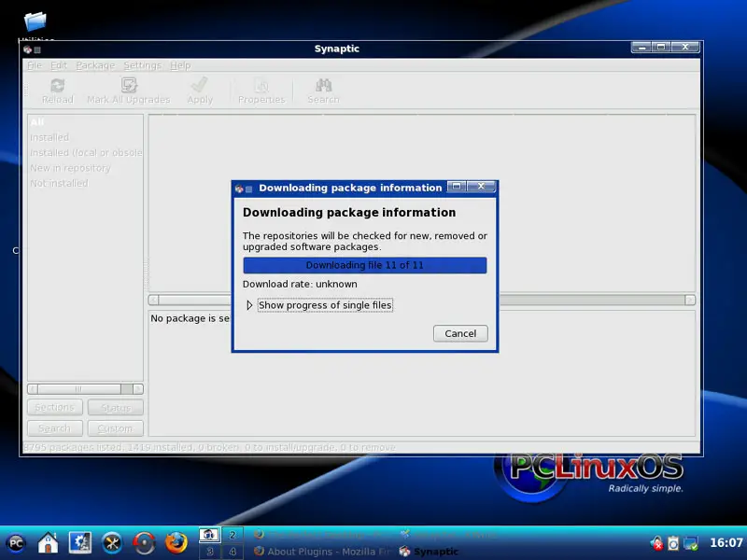The image size is (747, 560).
Task: Click the "No package is se" description text
Action: [x=190, y=318]
